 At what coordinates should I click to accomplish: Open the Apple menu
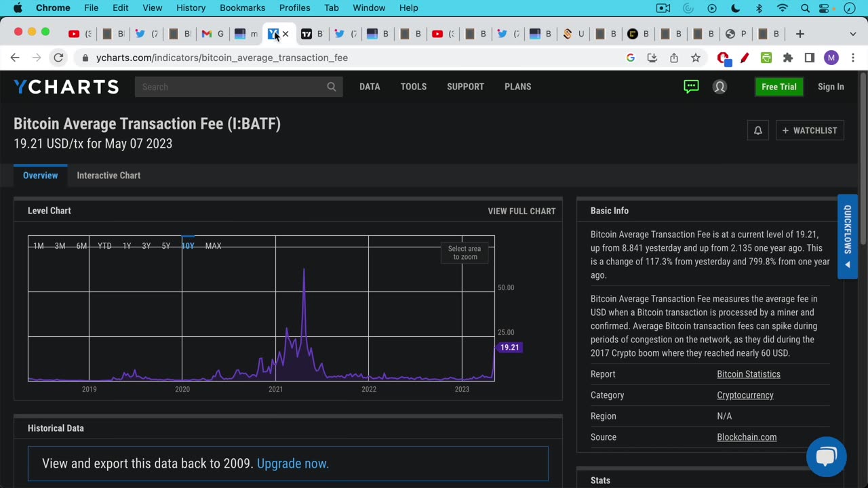[18, 8]
